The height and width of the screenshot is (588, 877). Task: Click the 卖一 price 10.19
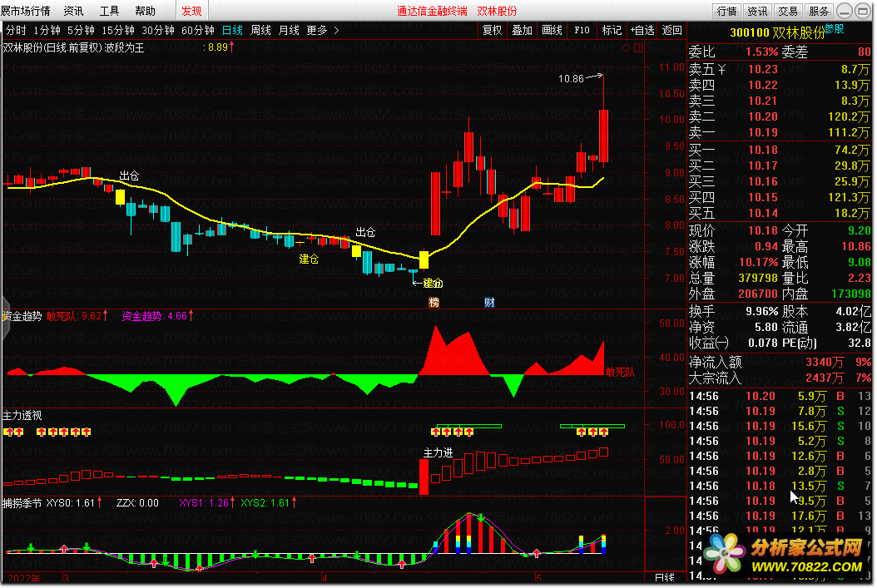click(763, 132)
